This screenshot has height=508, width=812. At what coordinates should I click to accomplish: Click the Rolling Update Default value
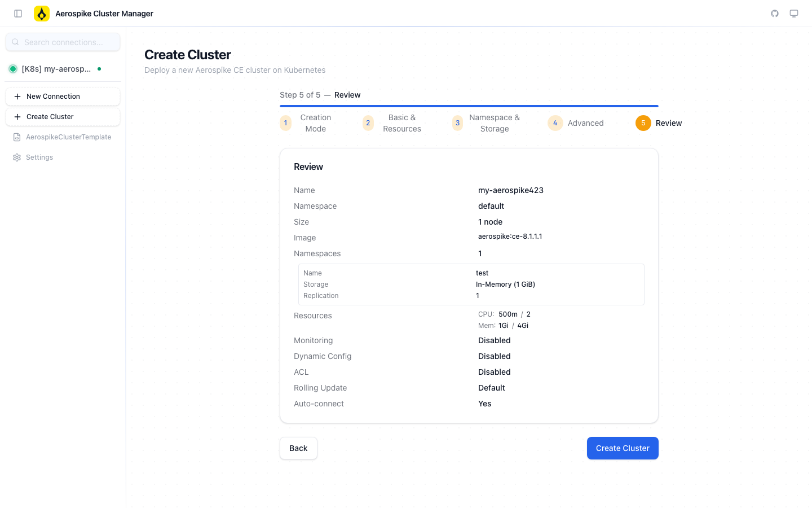tap(492, 388)
